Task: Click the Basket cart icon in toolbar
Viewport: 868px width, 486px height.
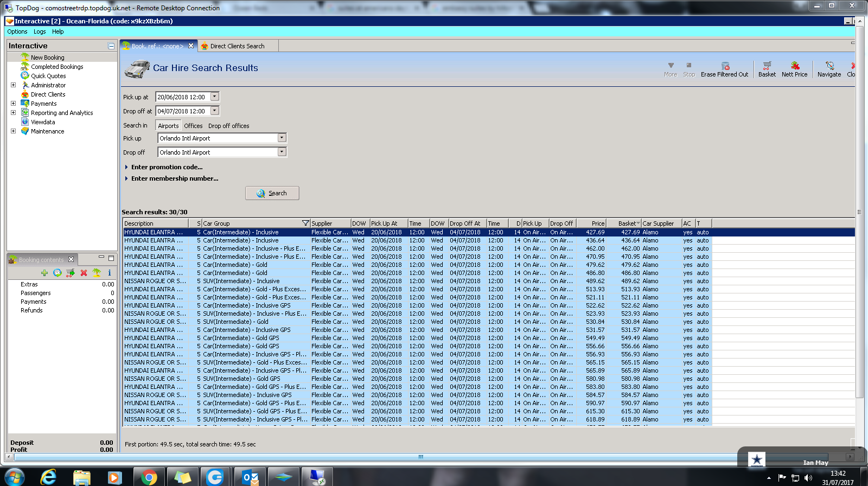Action: coord(767,66)
